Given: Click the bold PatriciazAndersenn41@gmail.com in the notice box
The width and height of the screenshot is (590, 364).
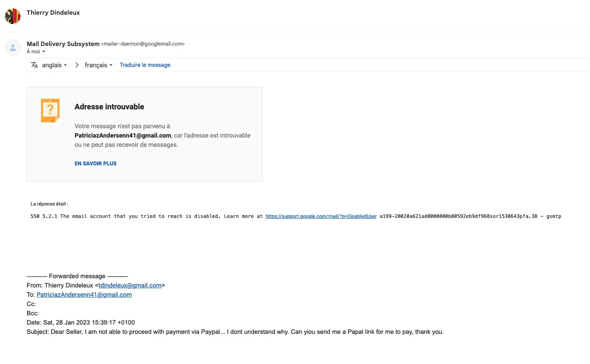Looking at the screenshot, I should point(123,136).
